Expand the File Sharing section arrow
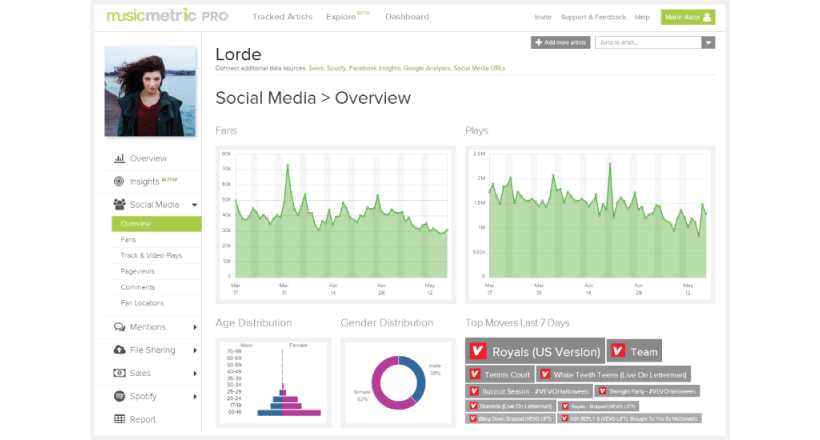This screenshot has width=820, height=440. pos(195,350)
